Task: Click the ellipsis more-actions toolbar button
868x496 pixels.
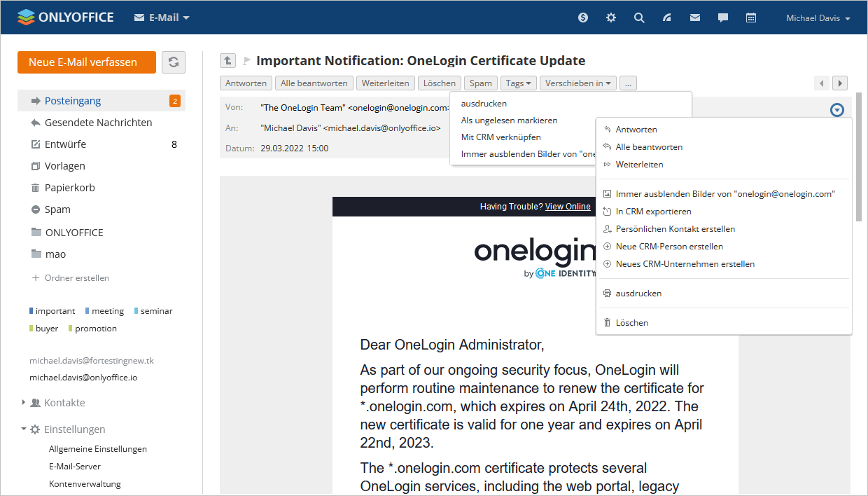Action: [x=628, y=83]
